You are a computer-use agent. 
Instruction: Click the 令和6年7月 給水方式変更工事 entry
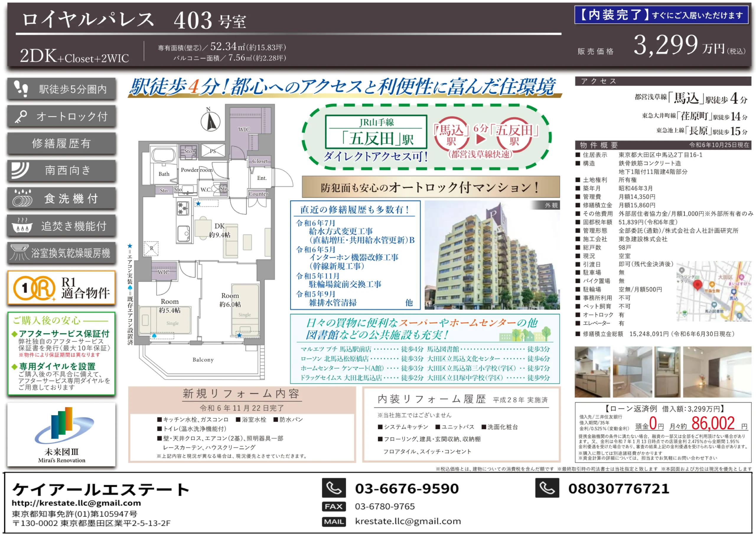pos(355,232)
